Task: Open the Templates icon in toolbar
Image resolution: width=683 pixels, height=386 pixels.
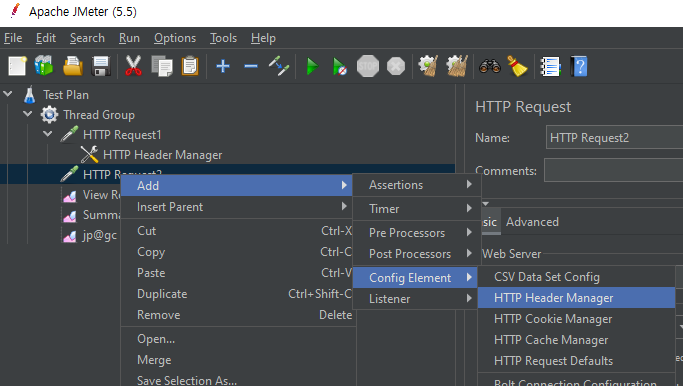Action: pos(44,66)
